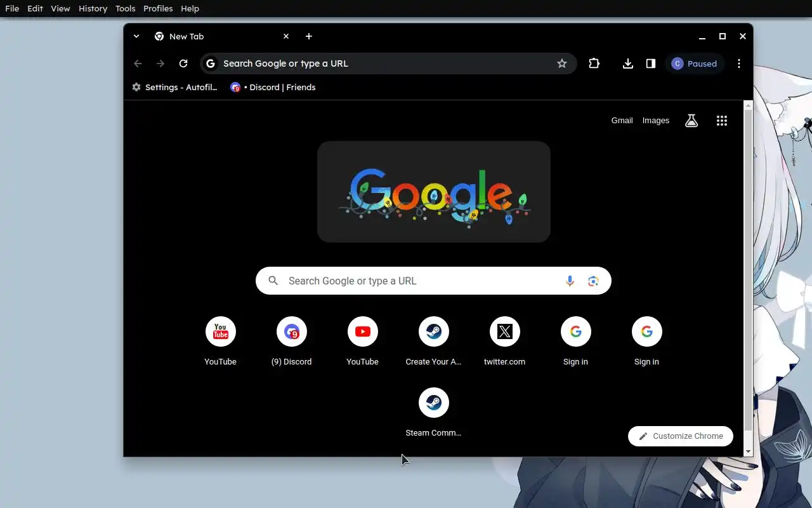Open the View menu
812x508 pixels.
pos(60,8)
